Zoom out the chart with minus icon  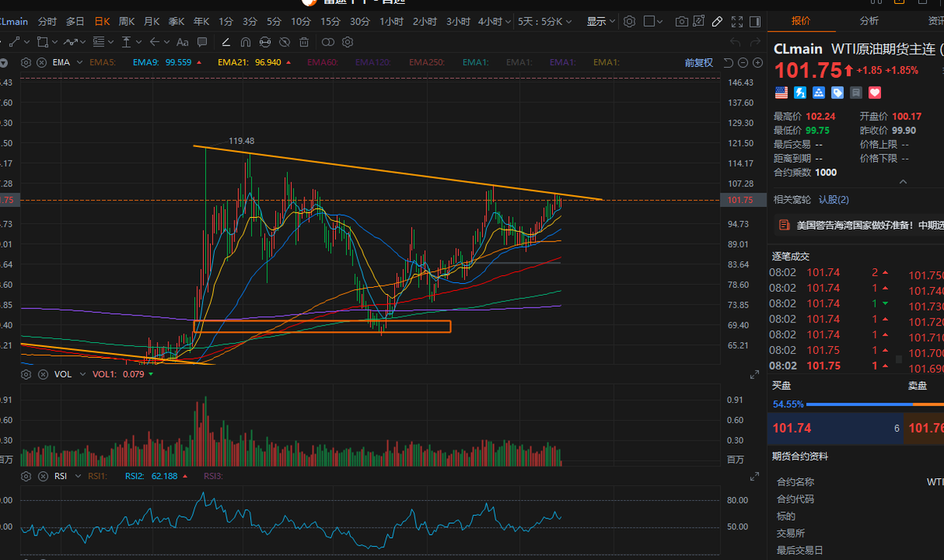coord(744,62)
